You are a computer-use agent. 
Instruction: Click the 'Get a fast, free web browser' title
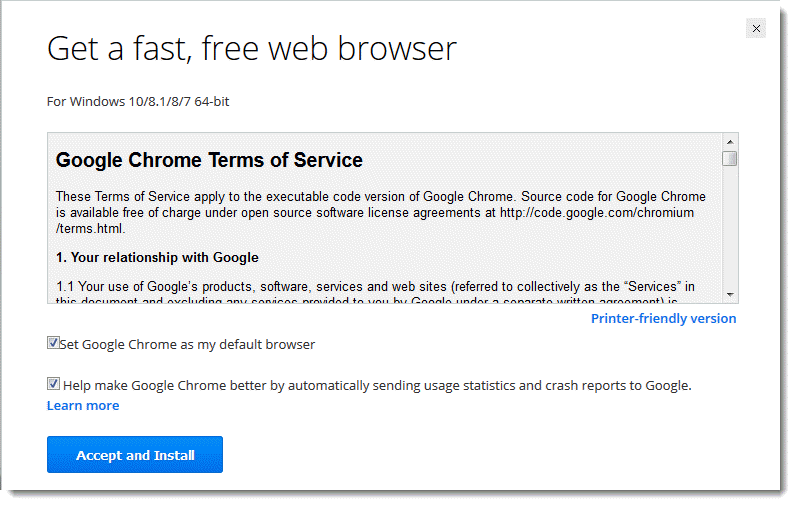click(252, 48)
